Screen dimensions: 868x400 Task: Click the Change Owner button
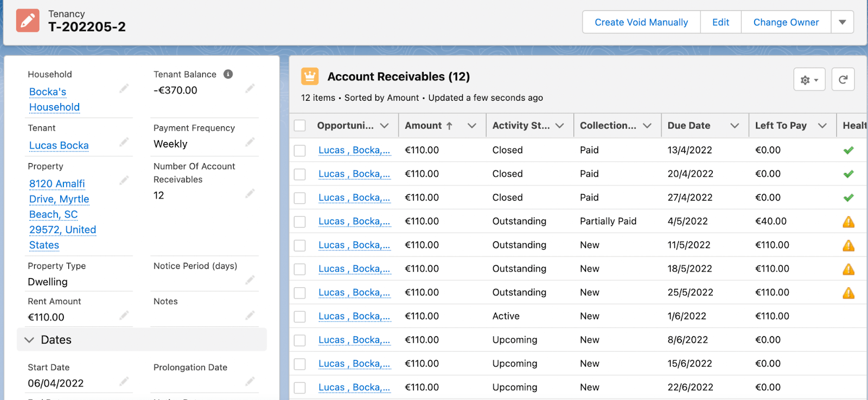click(786, 22)
